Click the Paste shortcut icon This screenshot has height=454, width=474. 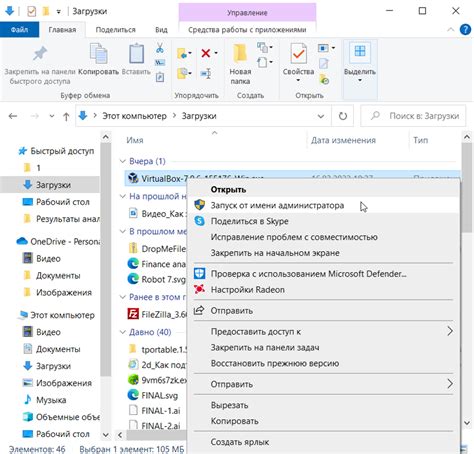pos(160,77)
